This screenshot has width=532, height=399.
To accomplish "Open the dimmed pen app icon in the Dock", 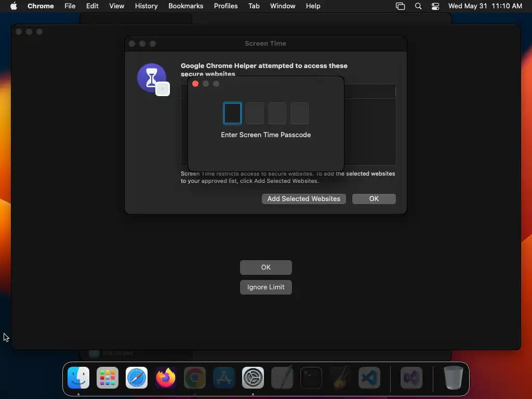I will (282, 378).
